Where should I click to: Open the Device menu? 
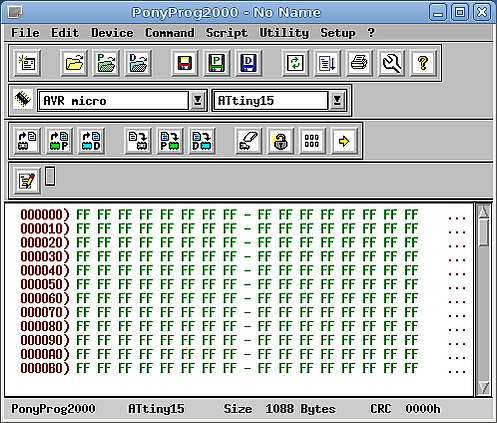coord(112,33)
